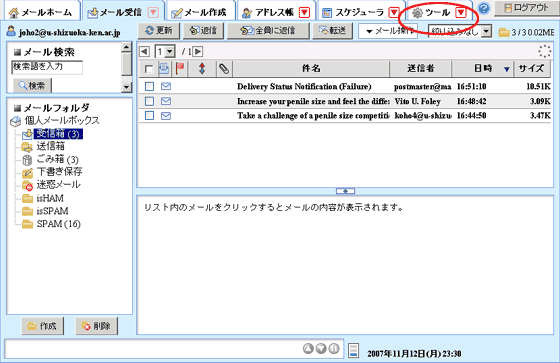Image resolution: width=560 pixels, height=363 pixels.
Task: Check the Vito U. Foley mail checkbox
Action: (x=149, y=101)
